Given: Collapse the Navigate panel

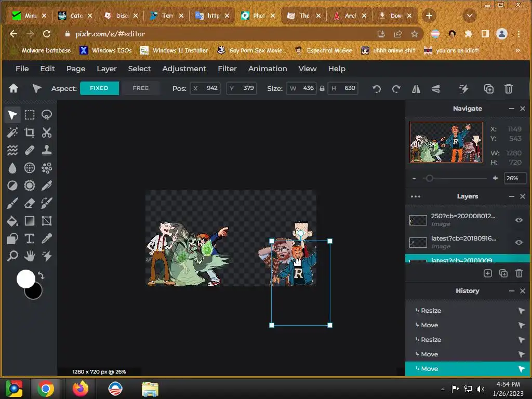Looking at the screenshot, I should [512, 109].
